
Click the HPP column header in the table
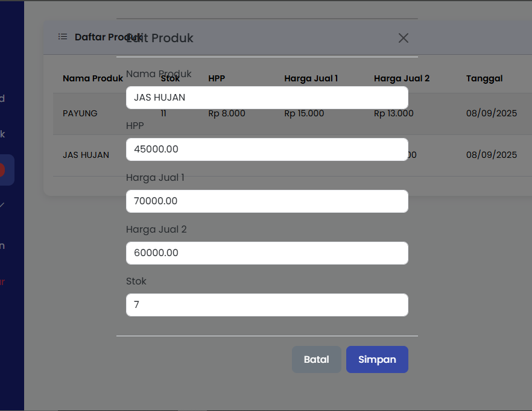[x=217, y=78]
